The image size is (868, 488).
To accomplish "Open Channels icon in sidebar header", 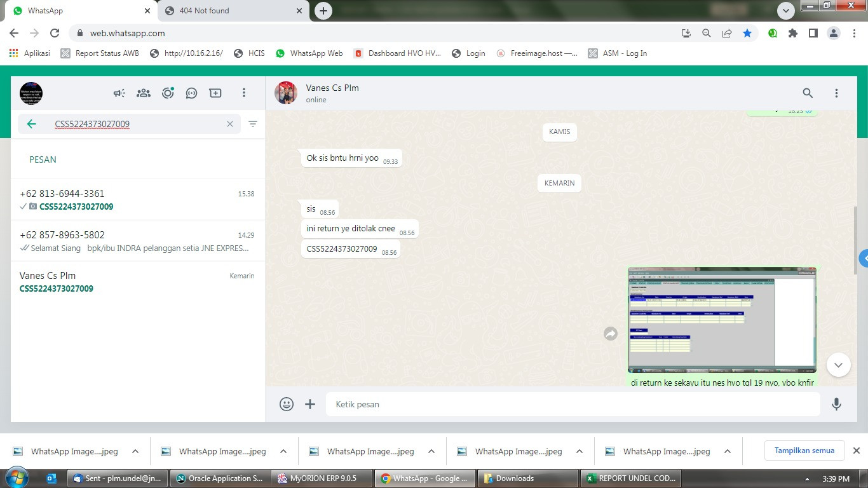I will click(191, 93).
